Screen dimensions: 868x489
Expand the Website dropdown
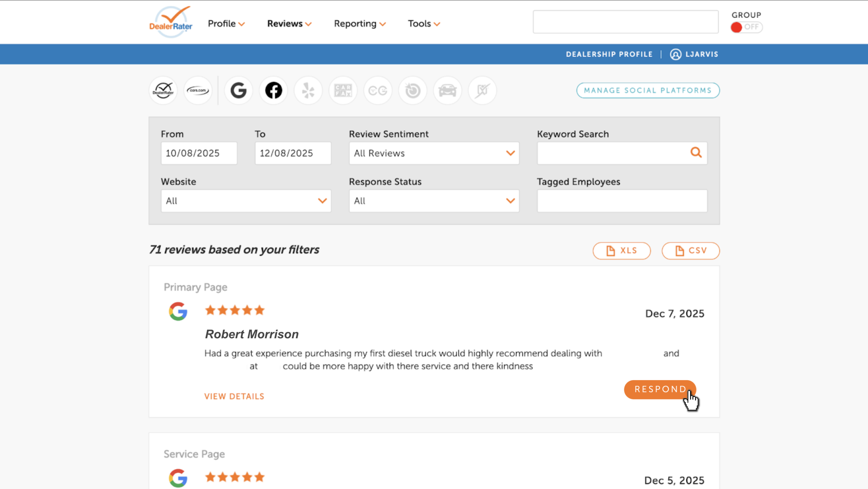[x=246, y=201]
